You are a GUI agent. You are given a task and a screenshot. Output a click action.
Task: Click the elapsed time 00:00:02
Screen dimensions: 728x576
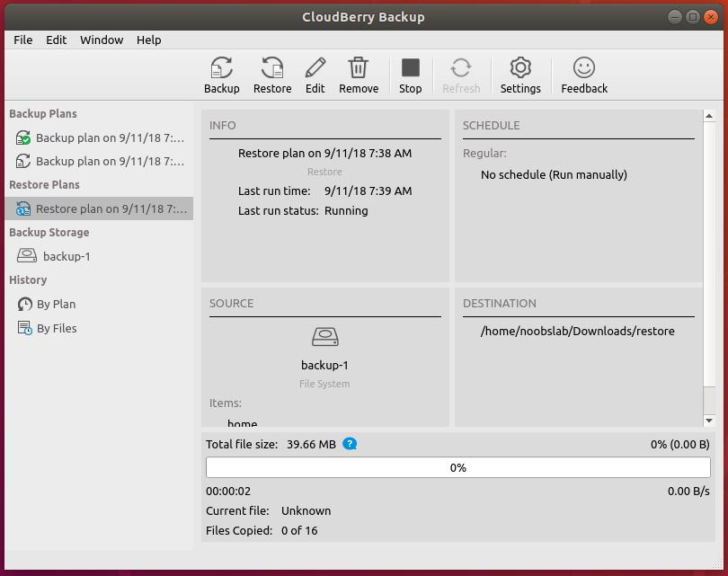[x=228, y=491]
